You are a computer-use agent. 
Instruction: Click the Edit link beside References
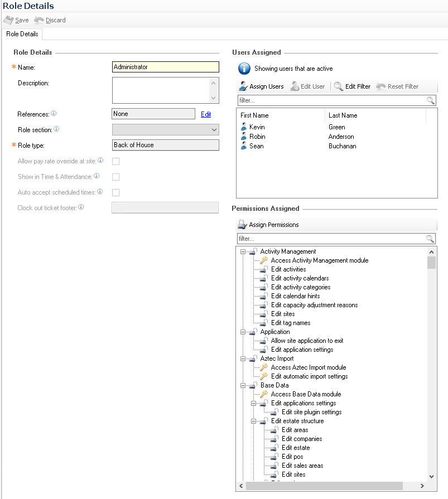pyautogui.click(x=206, y=114)
